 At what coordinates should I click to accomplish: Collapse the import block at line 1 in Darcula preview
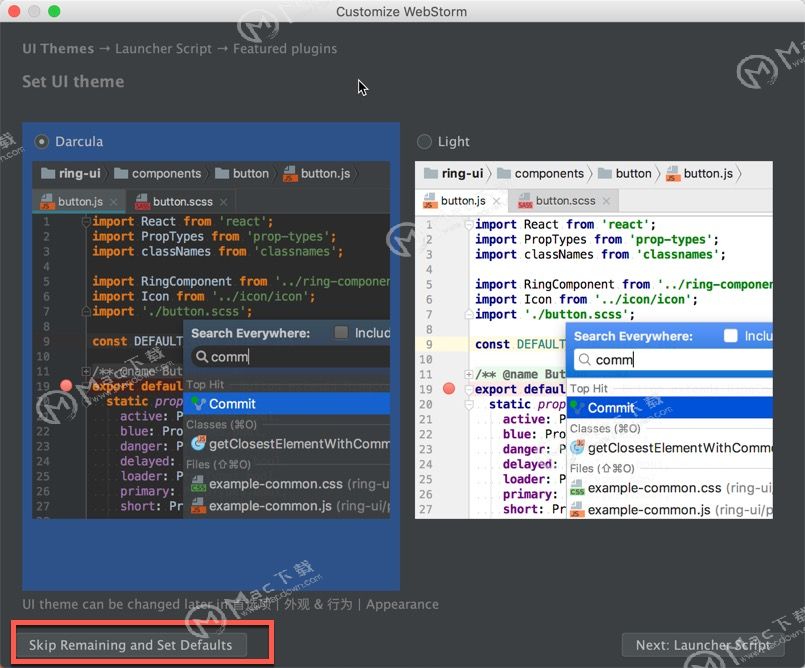click(86, 222)
